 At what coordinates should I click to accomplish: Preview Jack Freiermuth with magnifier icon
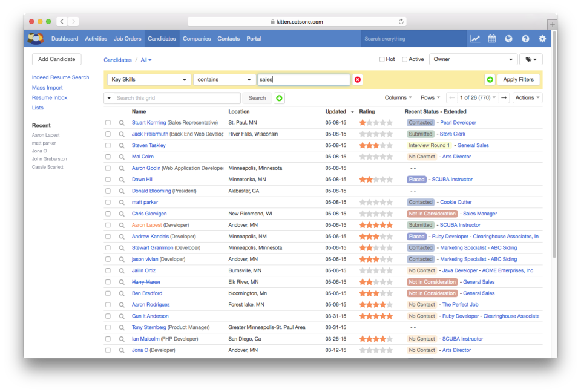click(x=122, y=134)
